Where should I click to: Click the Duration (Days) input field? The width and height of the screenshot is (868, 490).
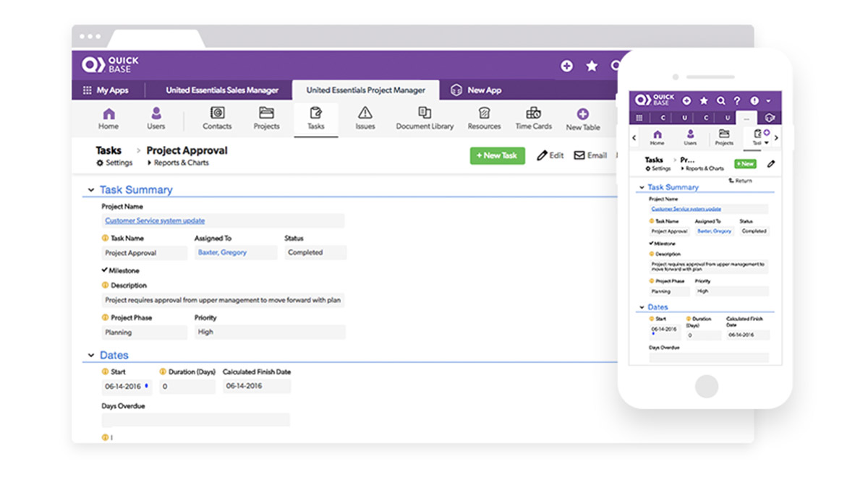tap(187, 387)
